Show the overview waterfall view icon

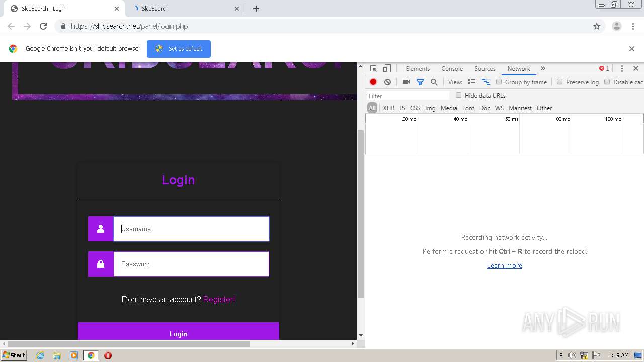486,82
